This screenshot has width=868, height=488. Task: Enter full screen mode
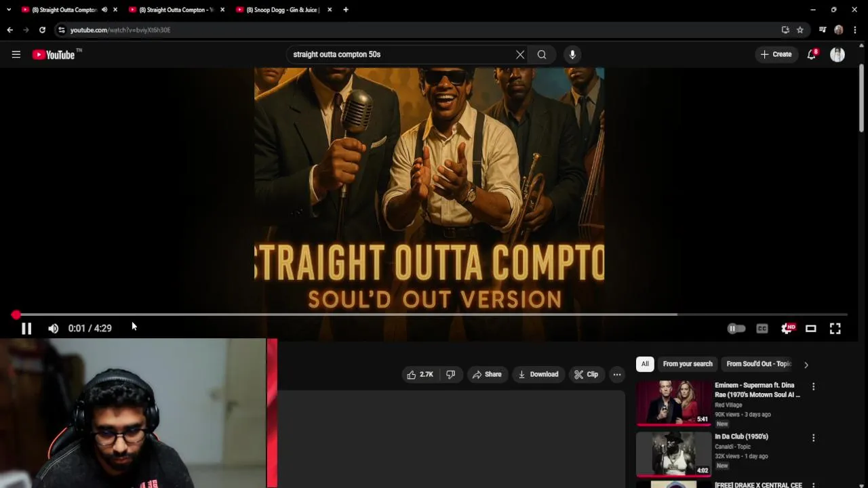[x=835, y=329]
